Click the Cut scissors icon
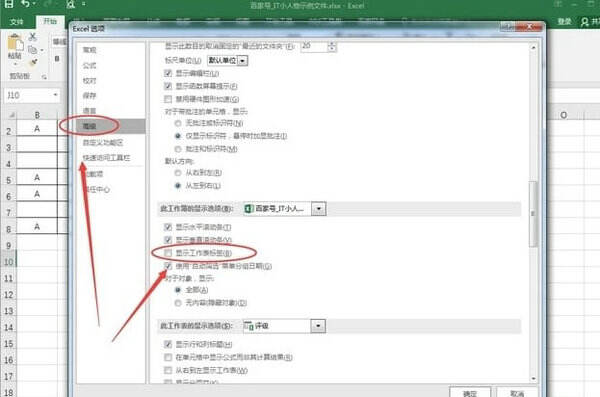 [x=33, y=37]
